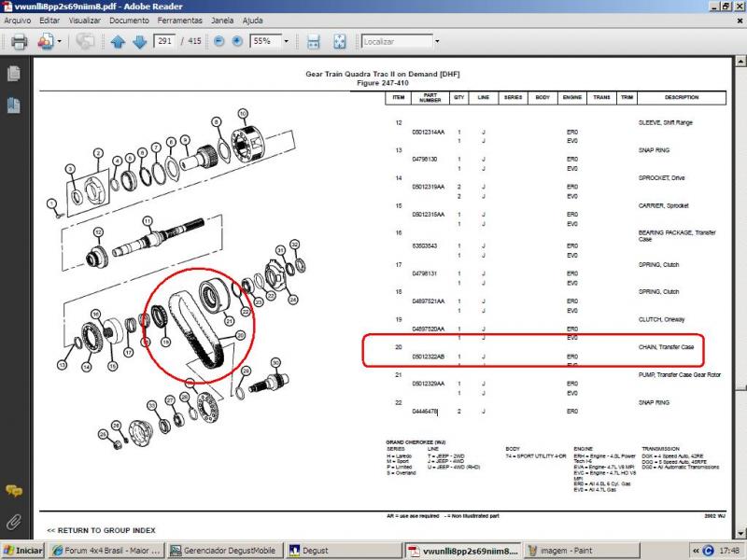Click the title Gear Train Quadra Trac II

click(x=383, y=74)
